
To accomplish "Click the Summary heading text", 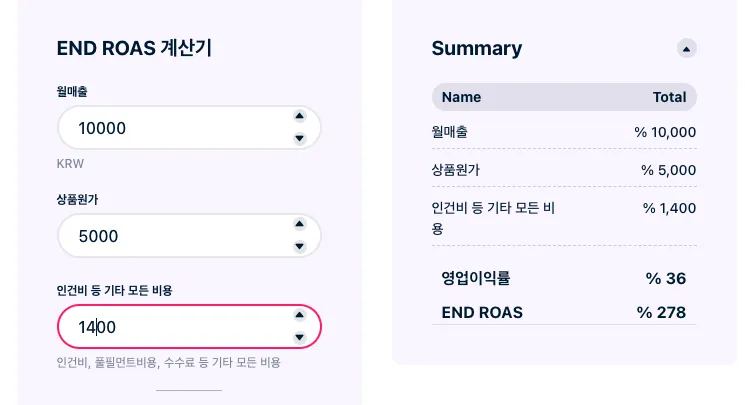I will pyautogui.click(x=476, y=48).
